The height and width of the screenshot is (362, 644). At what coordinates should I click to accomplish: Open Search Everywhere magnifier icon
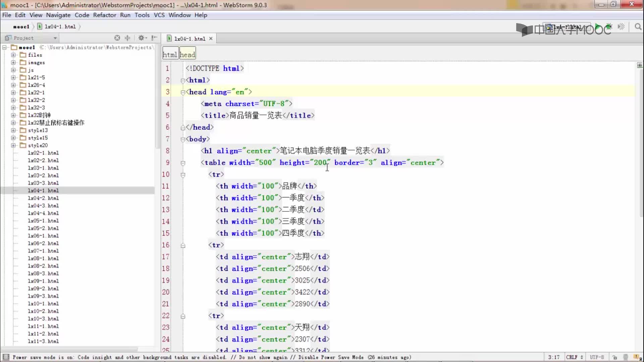[x=638, y=26]
